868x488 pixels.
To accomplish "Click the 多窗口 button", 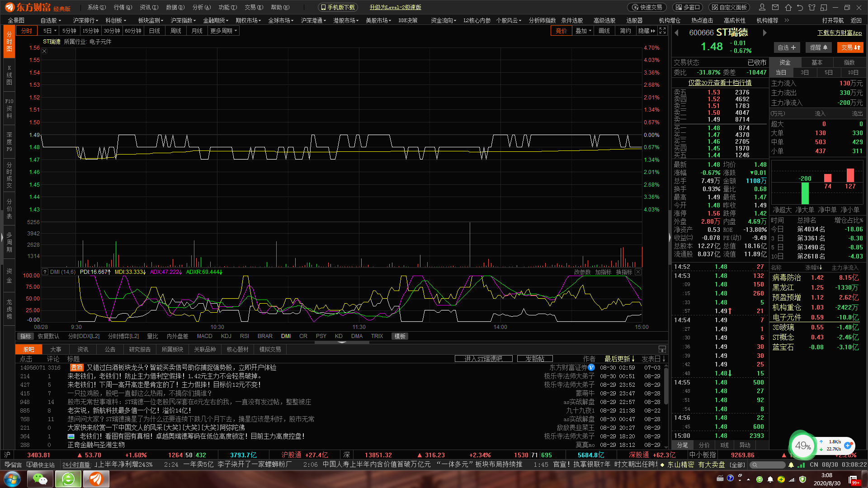I will coord(687,7).
